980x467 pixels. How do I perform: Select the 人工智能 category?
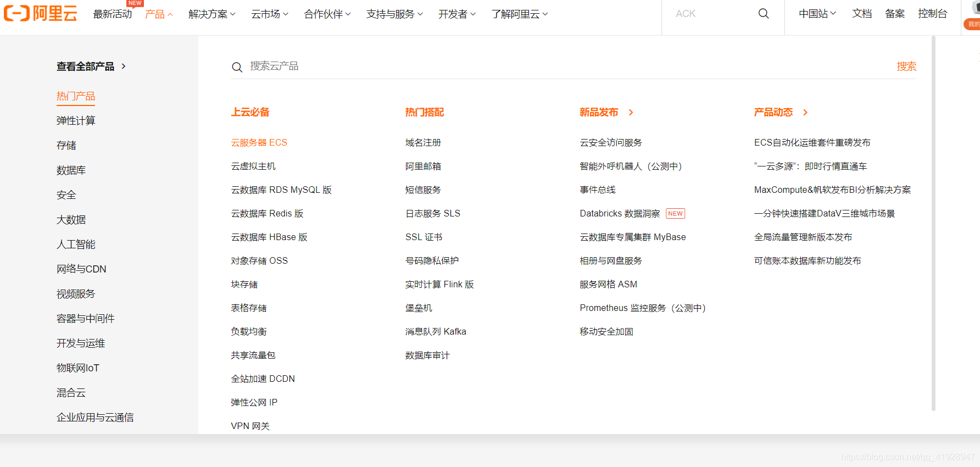click(x=76, y=244)
